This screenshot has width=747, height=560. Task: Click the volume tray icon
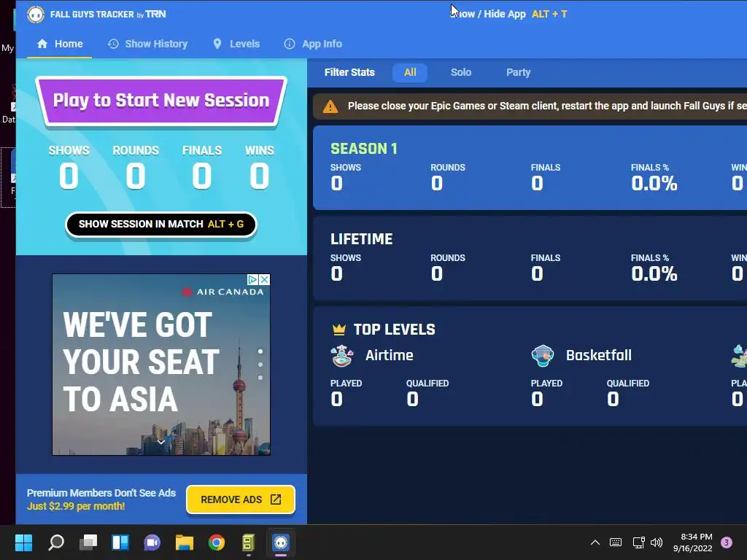(657, 542)
